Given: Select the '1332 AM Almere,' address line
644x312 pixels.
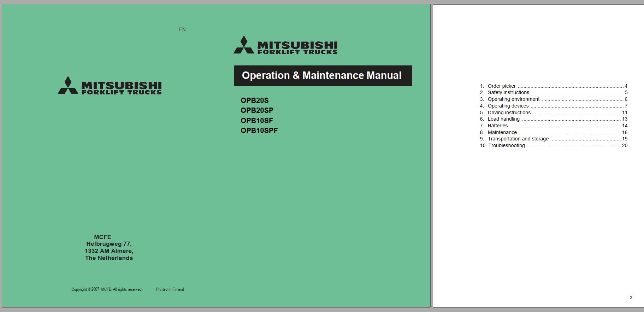Looking at the screenshot, I should (109, 251).
